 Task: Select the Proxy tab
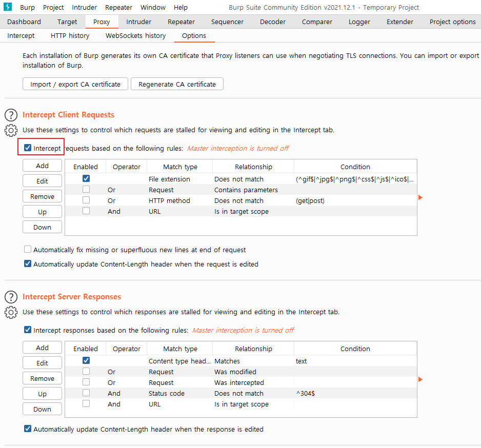point(102,22)
